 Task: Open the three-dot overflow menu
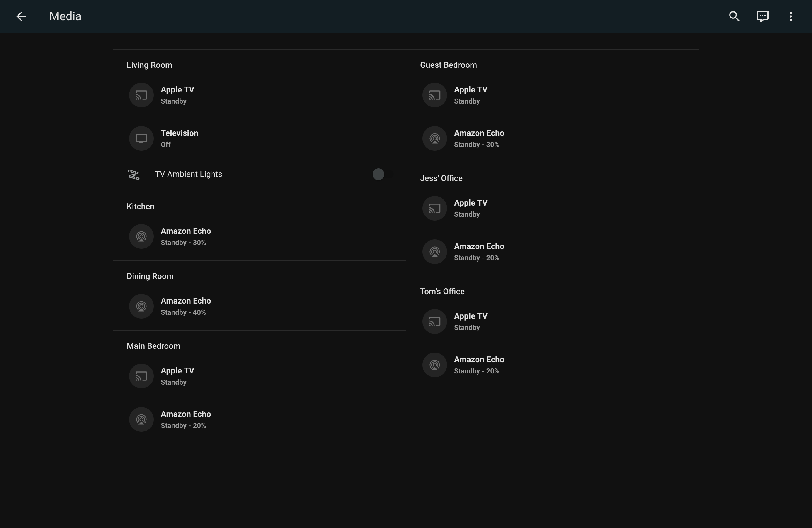pyautogui.click(x=791, y=16)
